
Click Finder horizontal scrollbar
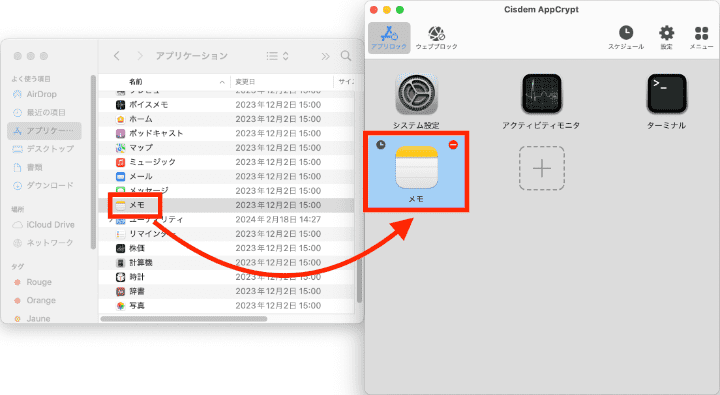coord(184,318)
